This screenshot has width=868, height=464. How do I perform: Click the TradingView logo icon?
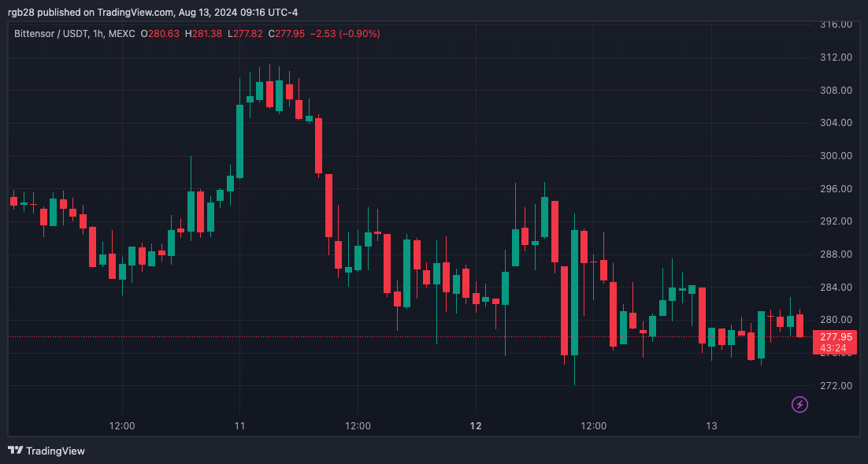tap(16, 451)
